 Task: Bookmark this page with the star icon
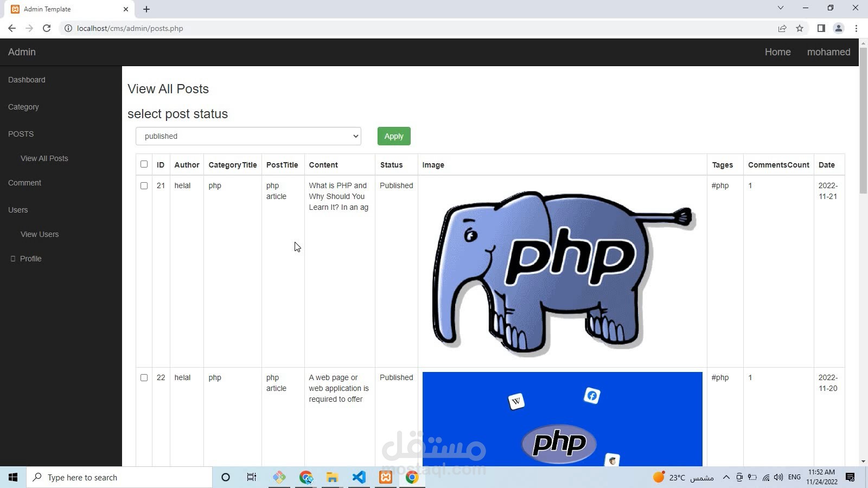coord(800,28)
